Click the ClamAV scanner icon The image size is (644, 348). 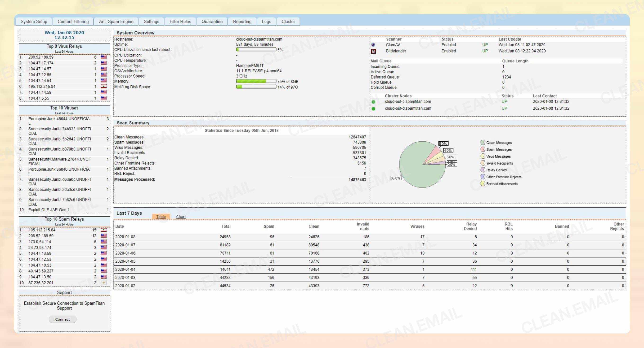point(373,45)
